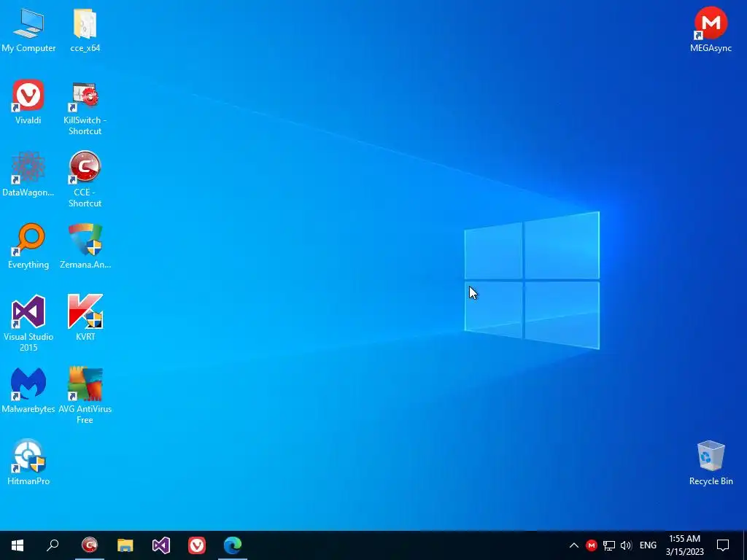Open the notification action center
This screenshot has height=560, width=747.
point(723,545)
